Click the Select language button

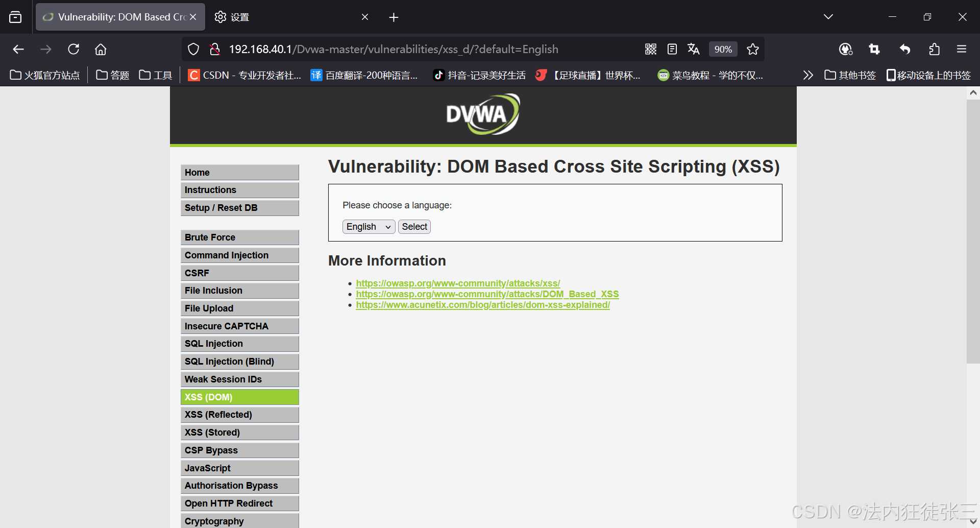pyautogui.click(x=414, y=226)
